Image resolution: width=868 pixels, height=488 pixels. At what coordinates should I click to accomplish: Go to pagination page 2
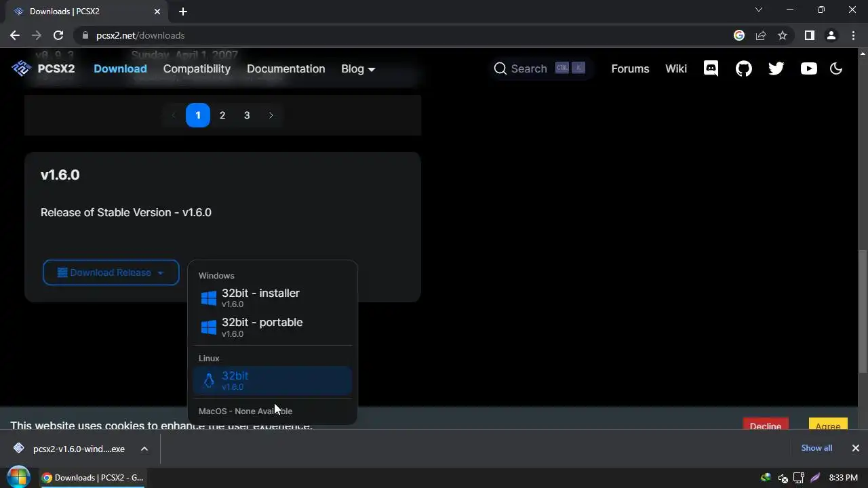click(x=222, y=115)
